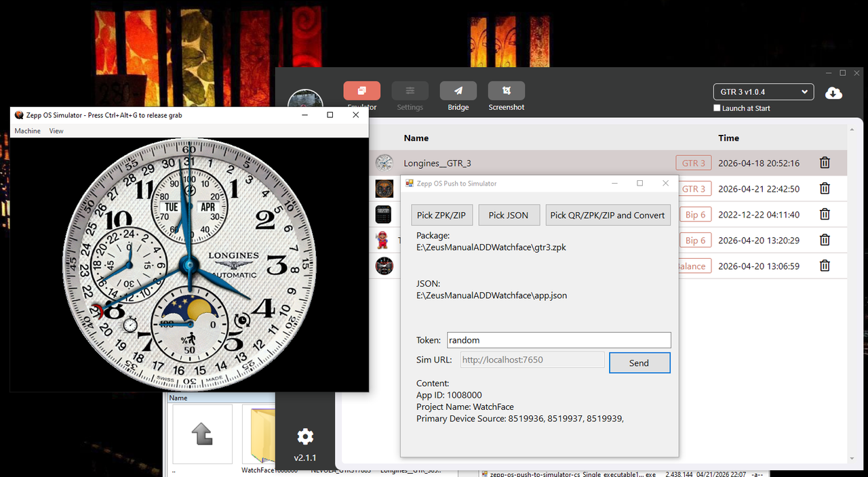Viewport: 868px width, 477px height.
Task: Open the View menu
Action: click(x=56, y=131)
